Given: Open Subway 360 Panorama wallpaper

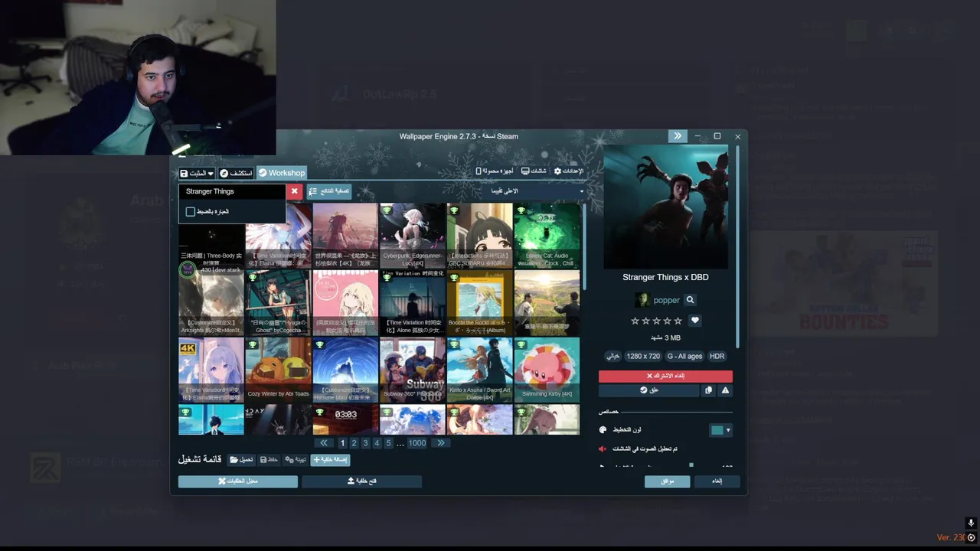Looking at the screenshot, I should [x=413, y=370].
